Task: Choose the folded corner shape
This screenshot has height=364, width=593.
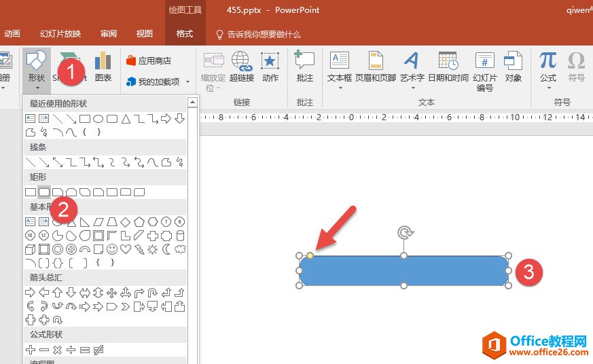Action: pyautogui.click(x=98, y=249)
